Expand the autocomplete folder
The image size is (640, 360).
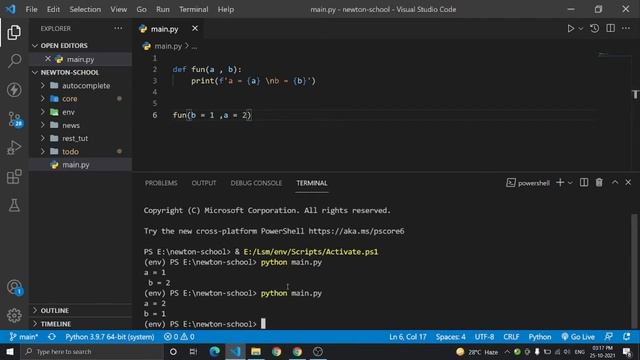coord(80,85)
